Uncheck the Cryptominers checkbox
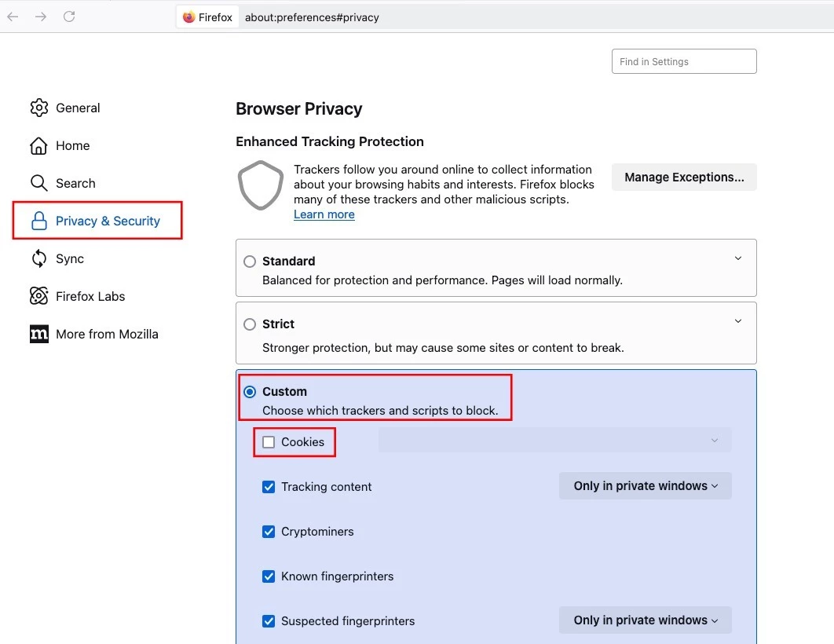The height and width of the screenshot is (644, 834). click(x=269, y=531)
